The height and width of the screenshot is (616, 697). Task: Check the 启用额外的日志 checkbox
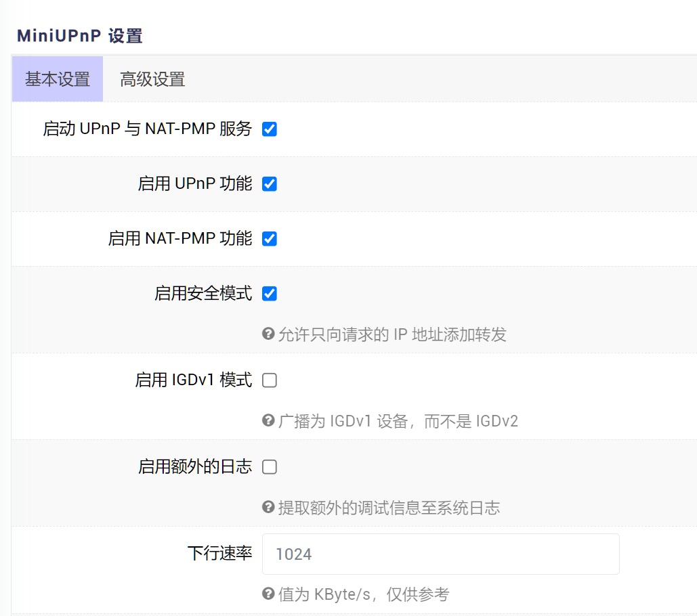[x=270, y=467]
